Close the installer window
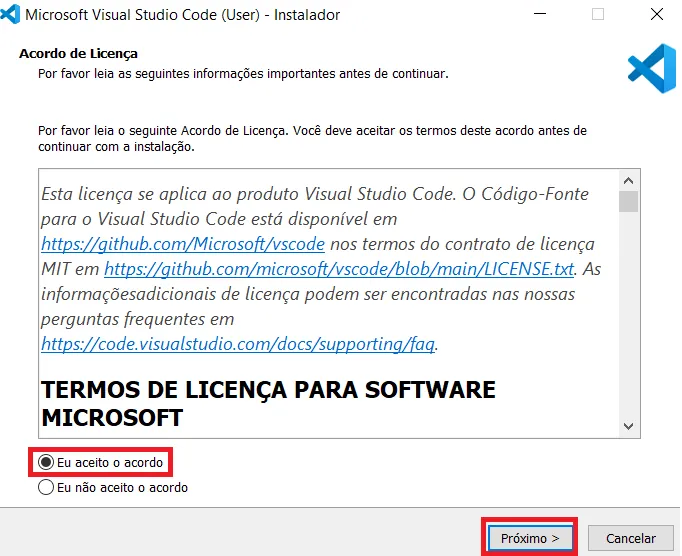Screen dimensions: 682x556 pos(657,14)
